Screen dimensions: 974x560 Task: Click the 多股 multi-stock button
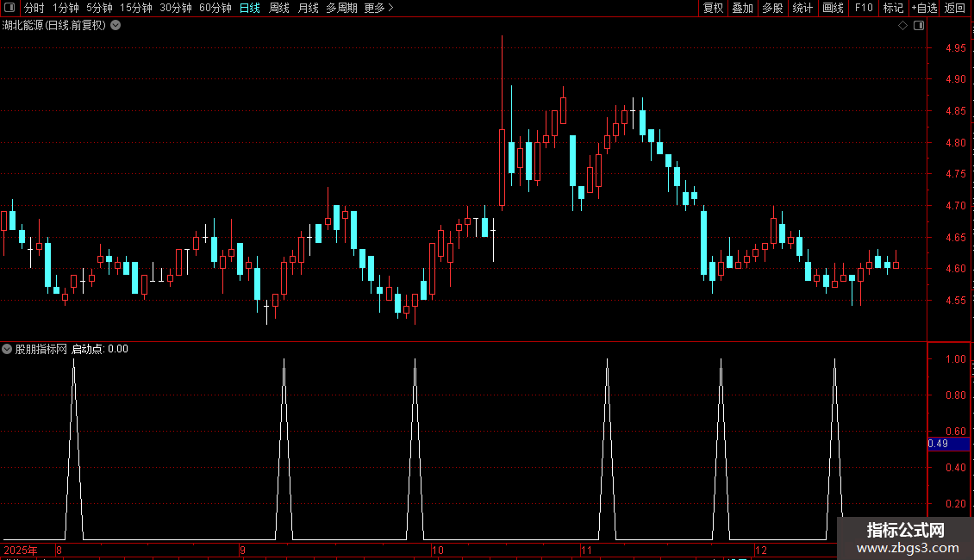tap(773, 8)
